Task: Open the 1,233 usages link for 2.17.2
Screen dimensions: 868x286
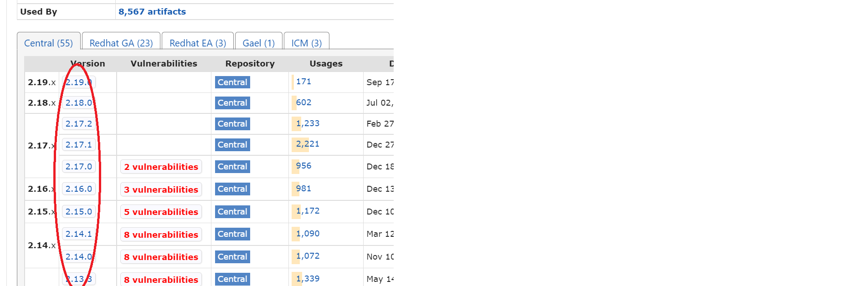Action: tap(307, 123)
